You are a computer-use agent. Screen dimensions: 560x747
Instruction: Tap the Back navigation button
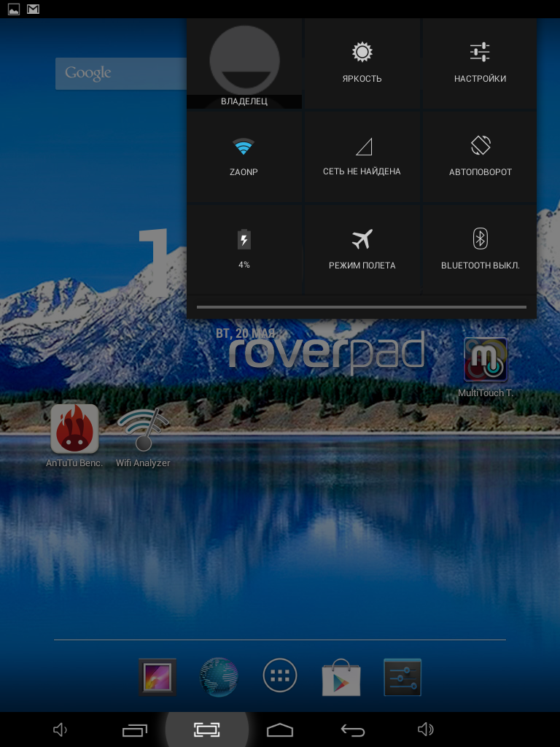[x=353, y=729]
